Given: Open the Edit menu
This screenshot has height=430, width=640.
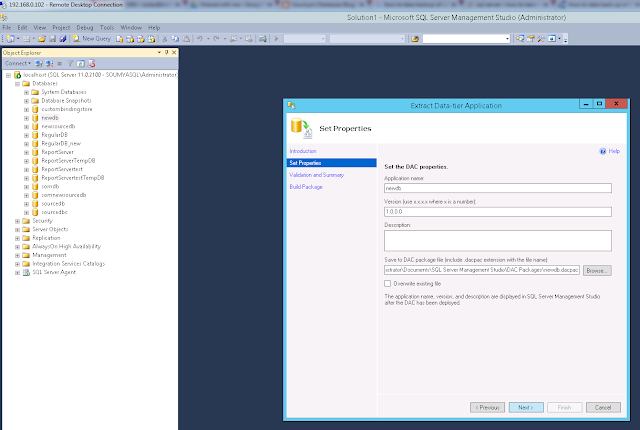Looking at the screenshot, I should click(x=22, y=27).
